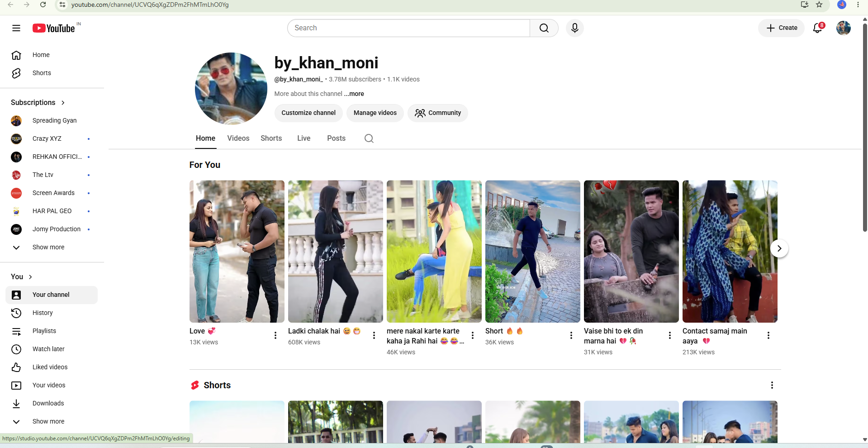Open the hamburger guide menu
The image size is (868, 448).
(16, 28)
